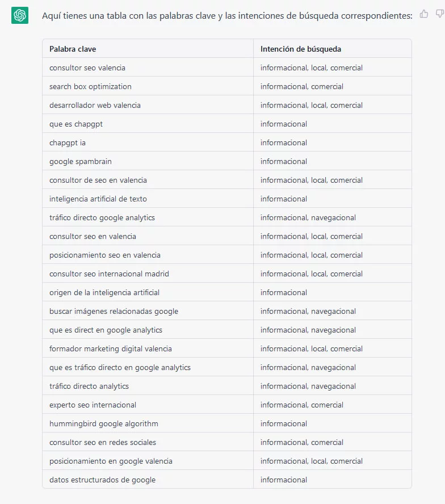Viewport: 445px width, 504px height.
Task: Click the intro sentence above the table
Action: click(227, 15)
